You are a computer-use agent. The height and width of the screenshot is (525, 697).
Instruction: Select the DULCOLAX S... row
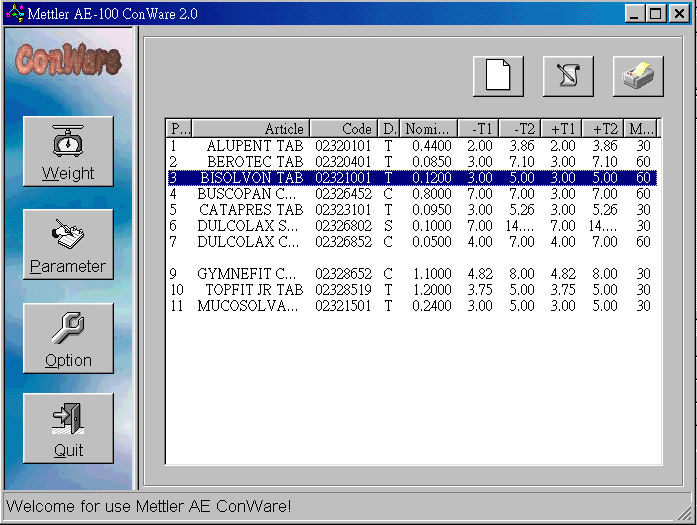pyautogui.click(x=412, y=226)
